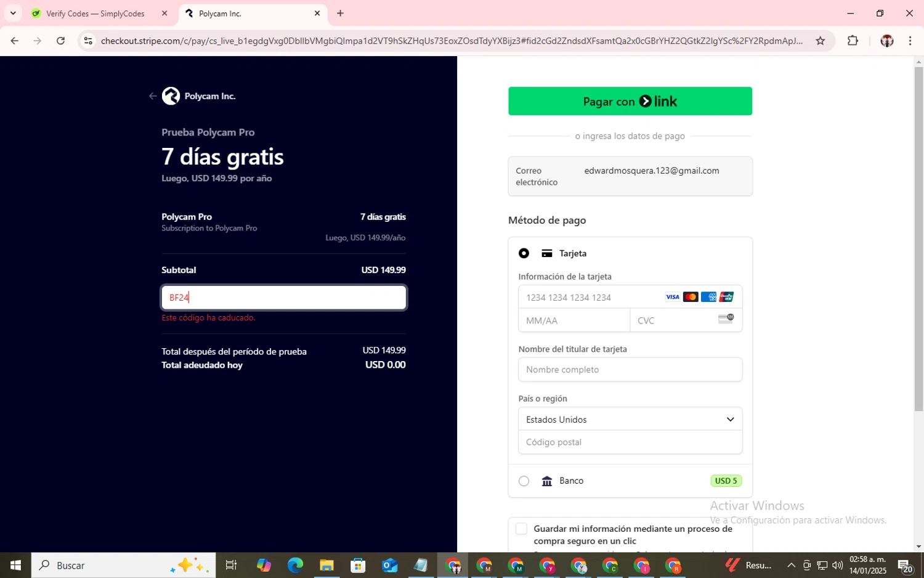Open Outlook from the taskbar
The width and height of the screenshot is (924, 578).
click(x=389, y=565)
